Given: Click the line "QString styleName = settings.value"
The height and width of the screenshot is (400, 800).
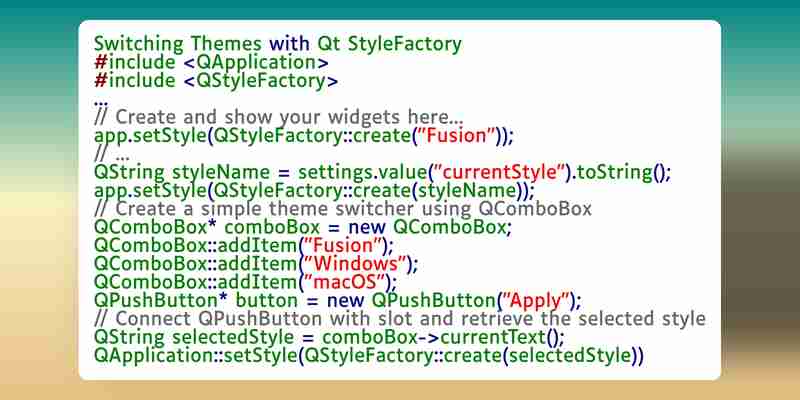Looking at the screenshot, I should click(x=382, y=173).
